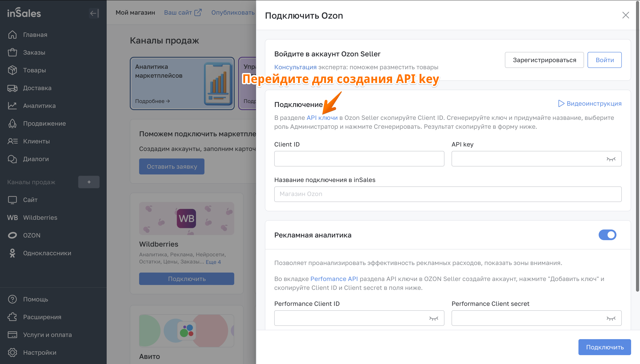The image size is (640, 364).
Task: Open the OZON channel menu item
Action: 32,235
